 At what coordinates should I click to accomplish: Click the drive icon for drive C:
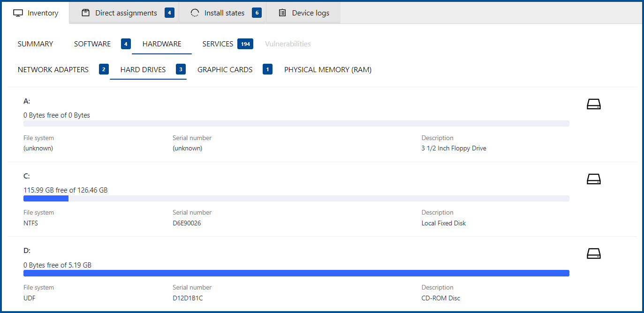pos(593,179)
